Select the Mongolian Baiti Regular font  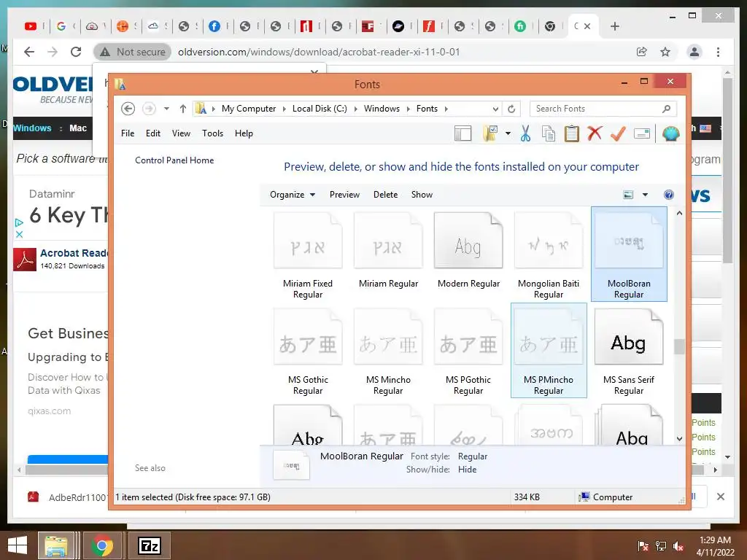click(549, 254)
